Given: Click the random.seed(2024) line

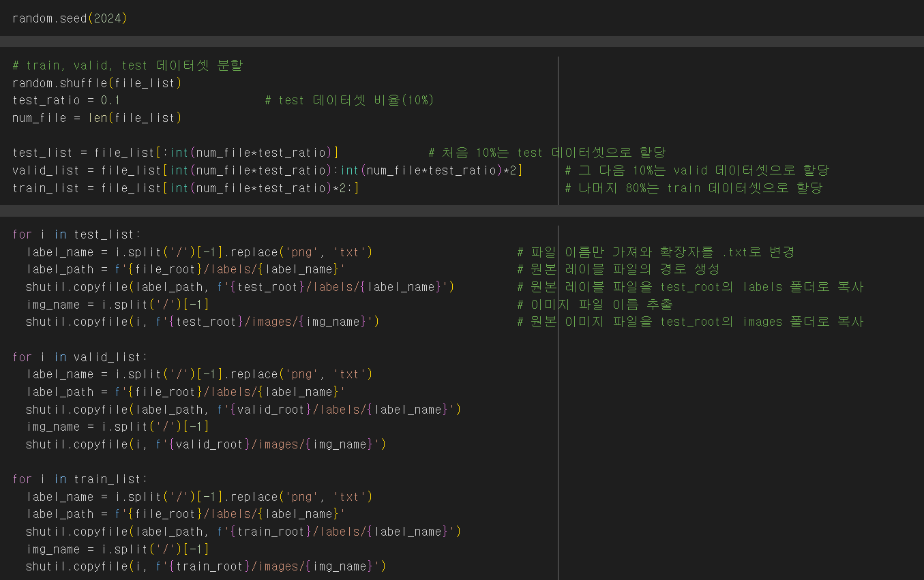Looking at the screenshot, I should click(70, 18).
